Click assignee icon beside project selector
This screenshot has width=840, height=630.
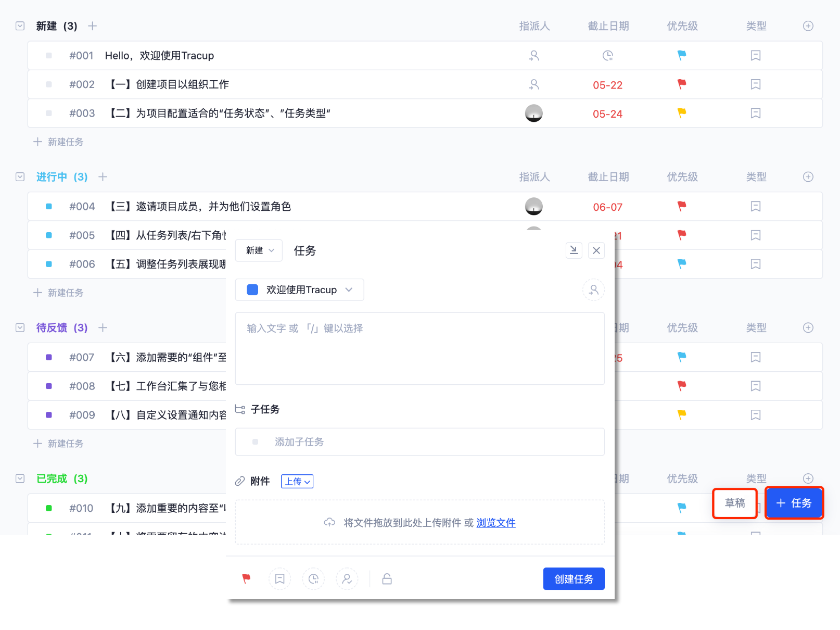(x=593, y=290)
